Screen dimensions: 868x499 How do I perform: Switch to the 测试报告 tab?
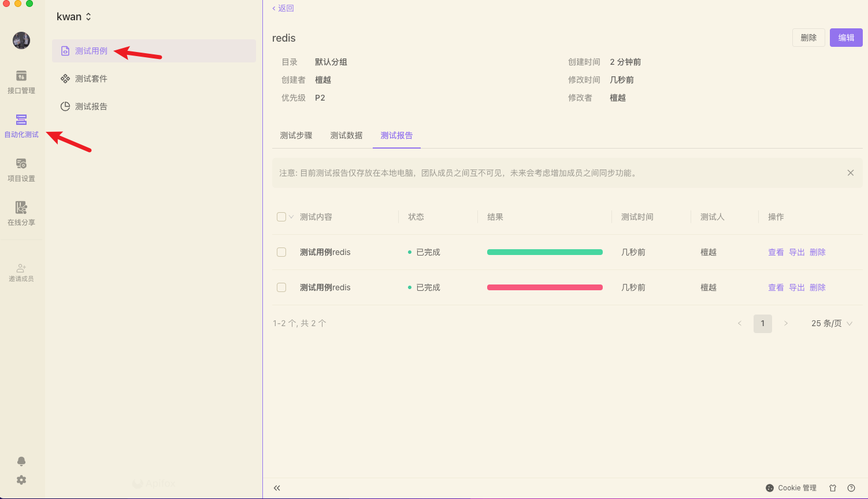pos(396,135)
